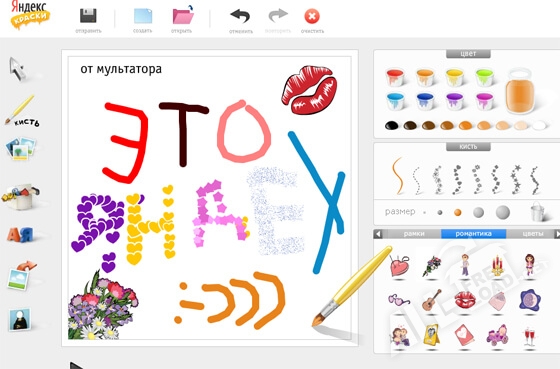Image resolution: width=560 pixels, height=369 pixels.
Task: Select the largest gray brush size circle
Action: (x=503, y=212)
